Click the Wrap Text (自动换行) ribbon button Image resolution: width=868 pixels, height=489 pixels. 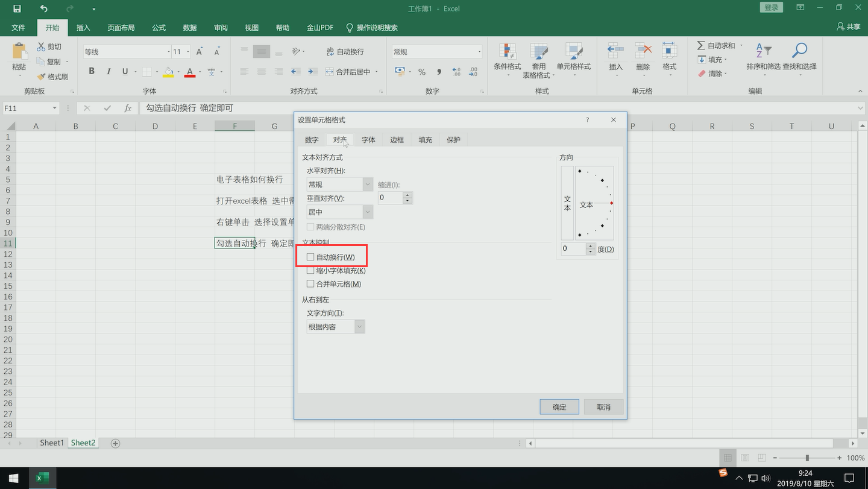[x=345, y=52]
